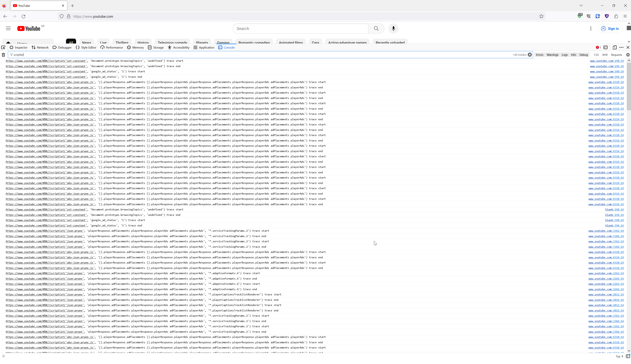Open the Firefox extensions puzzle-piece icon
The height and width of the screenshot is (364, 631).
(x=616, y=16)
